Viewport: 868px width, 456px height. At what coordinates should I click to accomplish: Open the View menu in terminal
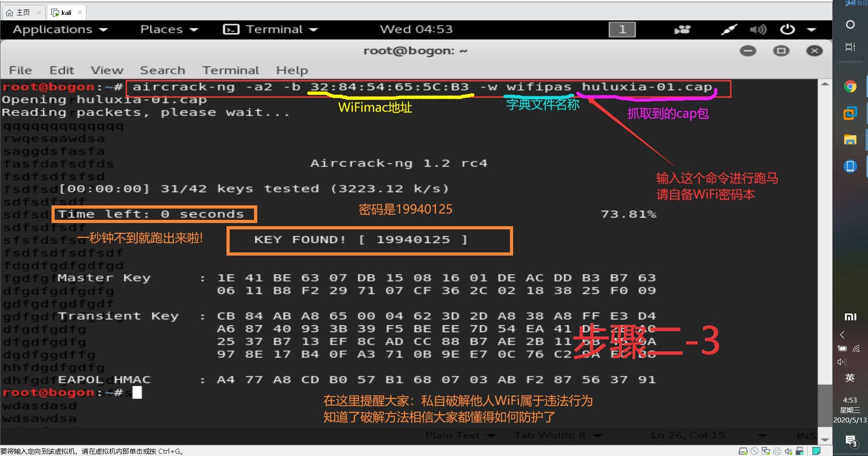(x=107, y=70)
